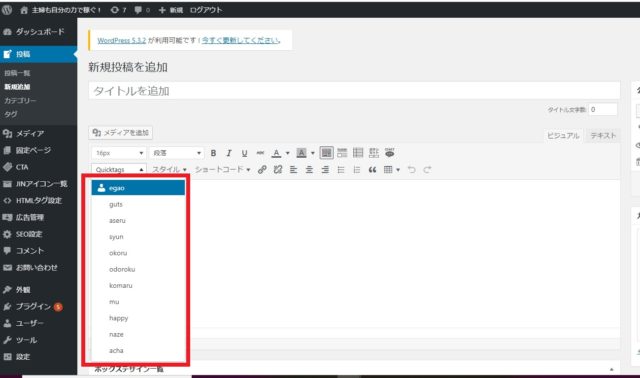640x378 pixels.
Task: Select egao from Quicktags list
Action: (138, 188)
